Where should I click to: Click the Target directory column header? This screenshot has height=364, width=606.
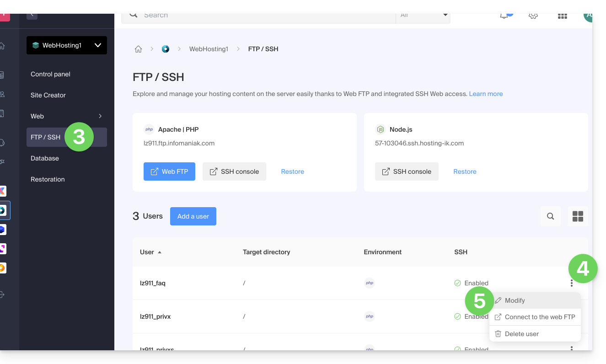pyautogui.click(x=267, y=252)
